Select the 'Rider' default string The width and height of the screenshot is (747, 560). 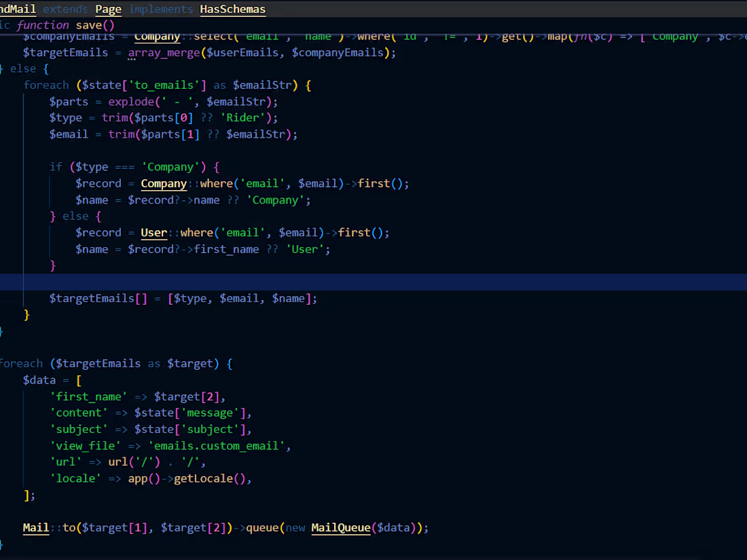point(242,117)
